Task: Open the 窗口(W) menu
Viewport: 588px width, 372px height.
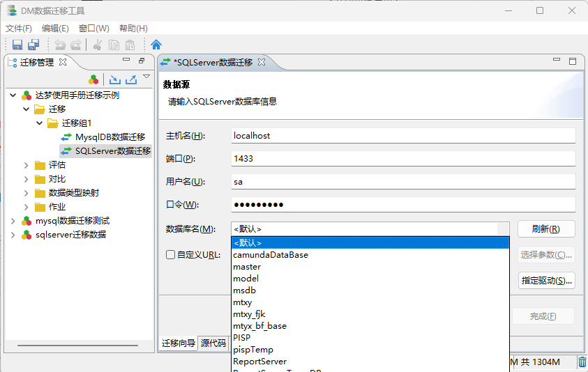Action: coord(93,29)
